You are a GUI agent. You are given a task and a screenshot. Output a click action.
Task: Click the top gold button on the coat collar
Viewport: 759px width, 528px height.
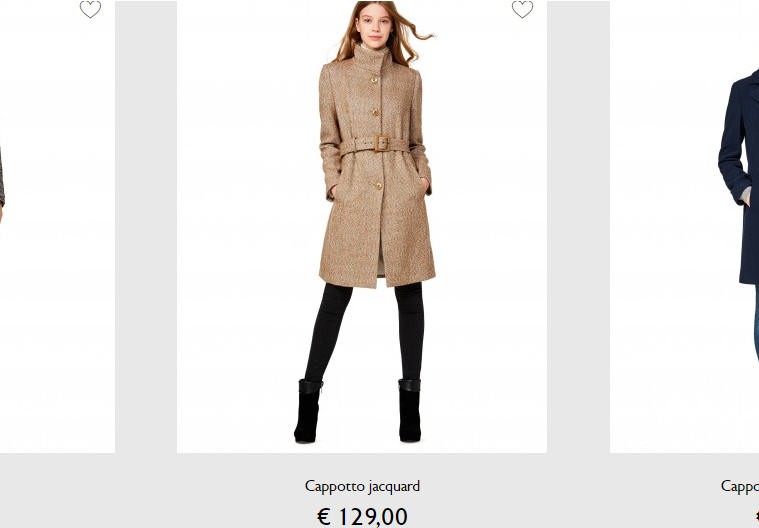[374, 80]
